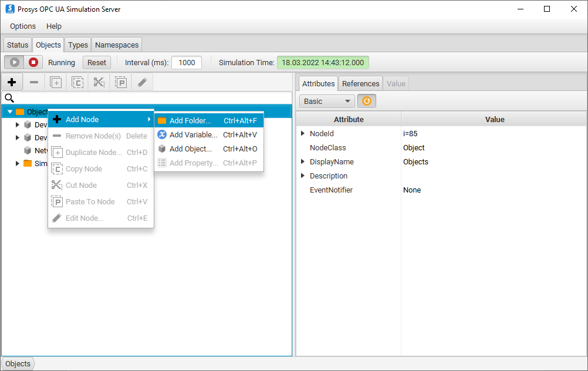Image resolution: width=588 pixels, height=371 pixels.
Task: Stop the simulation with the red stop button
Action: [33, 62]
